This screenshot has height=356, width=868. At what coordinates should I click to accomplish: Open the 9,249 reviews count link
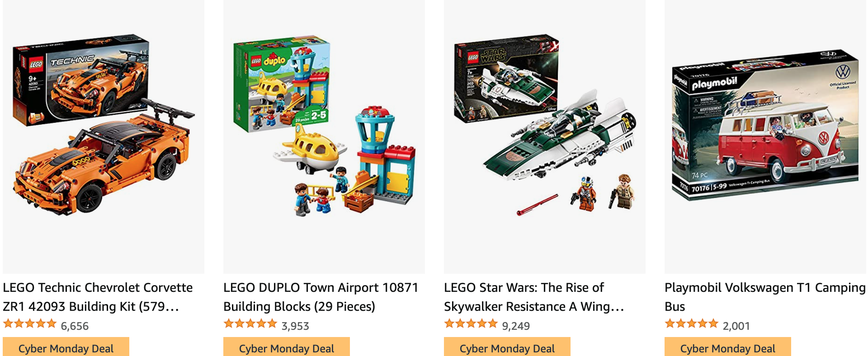[516, 326]
